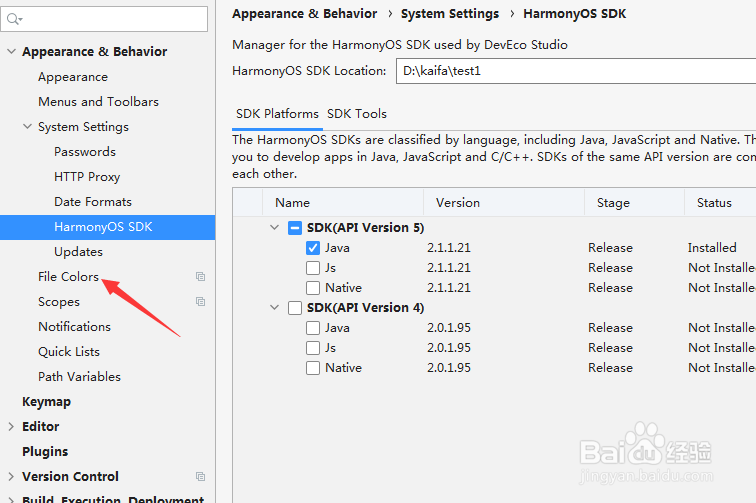This screenshot has width=756, height=503.
Task: Select the SDK Platforms tab
Action: pyautogui.click(x=277, y=114)
